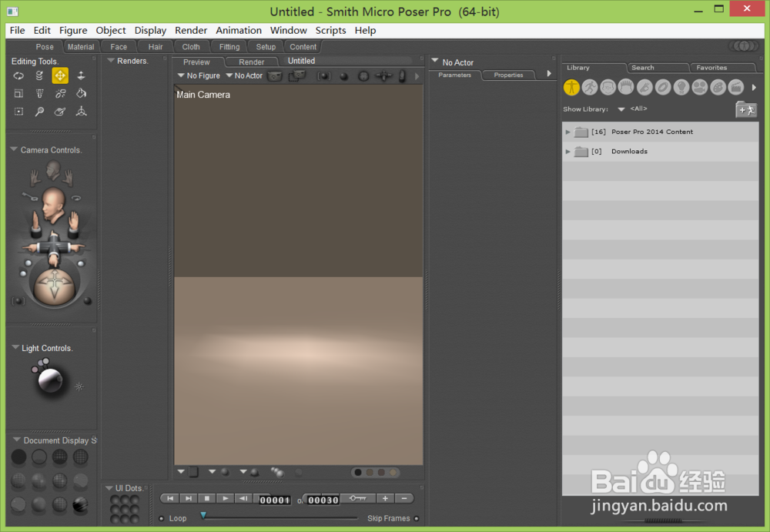
Task: Select the Chain Break tool
Action: (60, 93)
